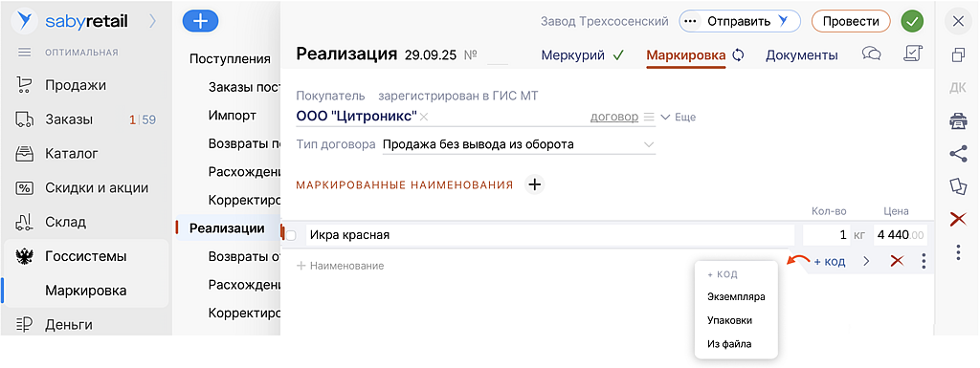
Task: Click the Маркировка refresh sync icon
Action: coord(739,54)
